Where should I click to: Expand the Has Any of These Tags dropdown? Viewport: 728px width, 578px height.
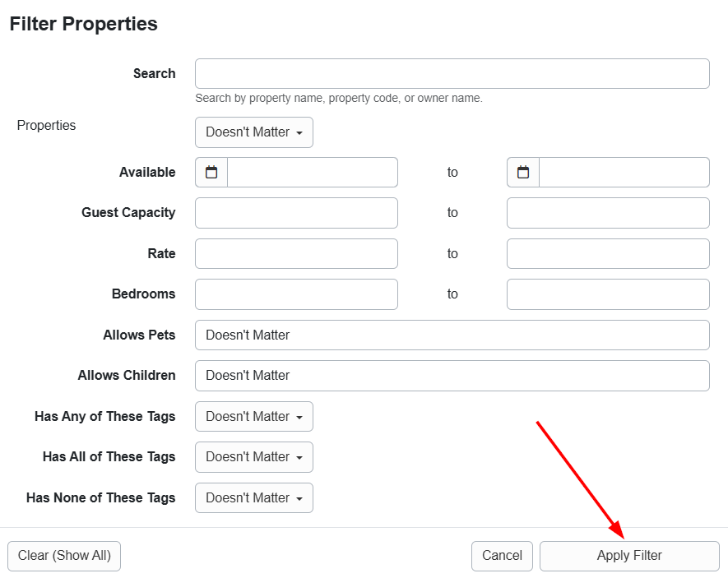(x=253, y=417)
